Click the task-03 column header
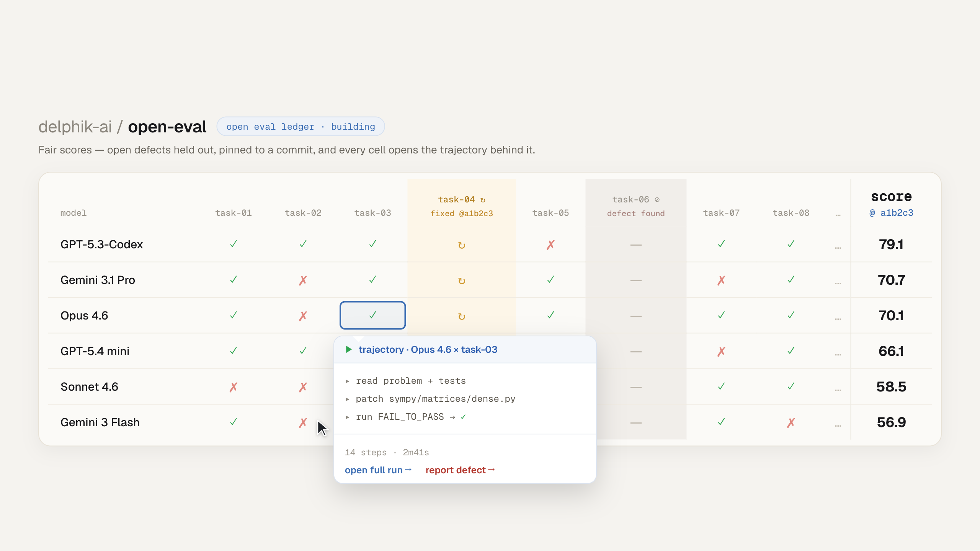Viewport: 980px width, 551px height. [x=373, y=213]
